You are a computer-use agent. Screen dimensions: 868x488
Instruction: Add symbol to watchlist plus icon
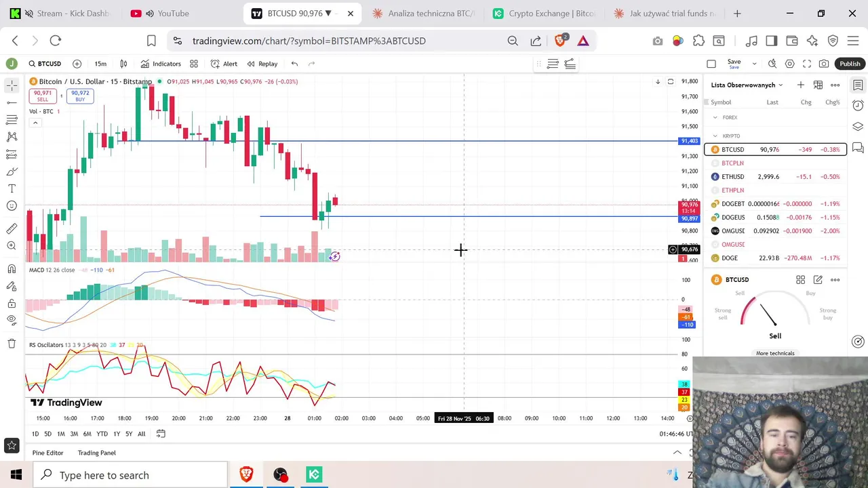(801, 85)
